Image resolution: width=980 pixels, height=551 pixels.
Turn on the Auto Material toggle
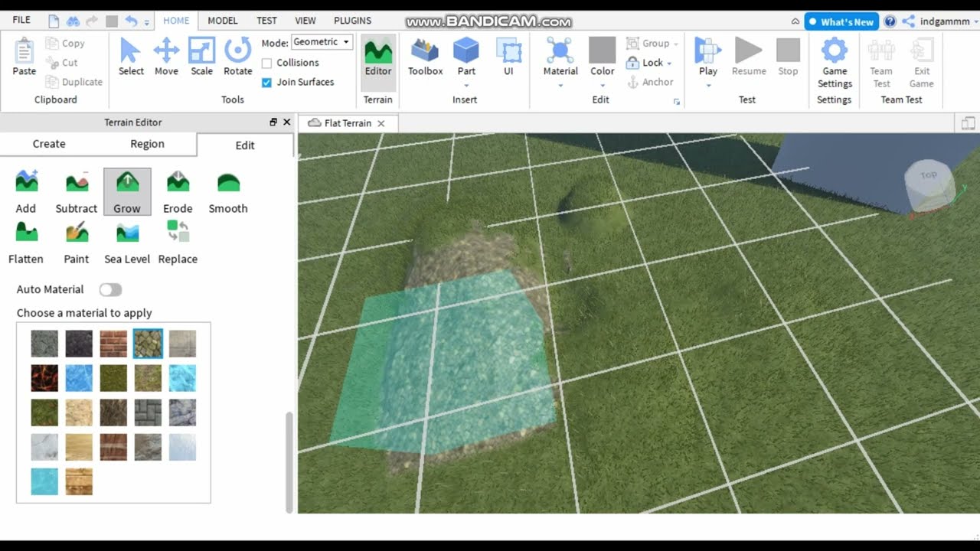coord(110,289)
